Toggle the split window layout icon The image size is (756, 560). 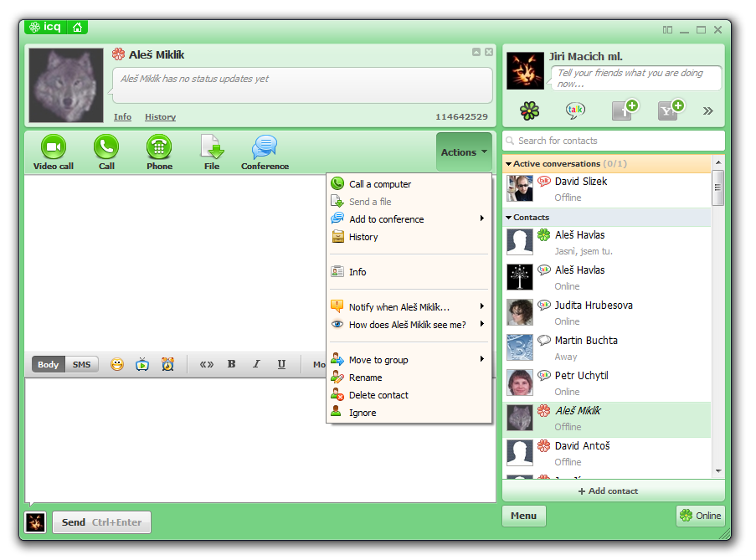click(667, 30)
